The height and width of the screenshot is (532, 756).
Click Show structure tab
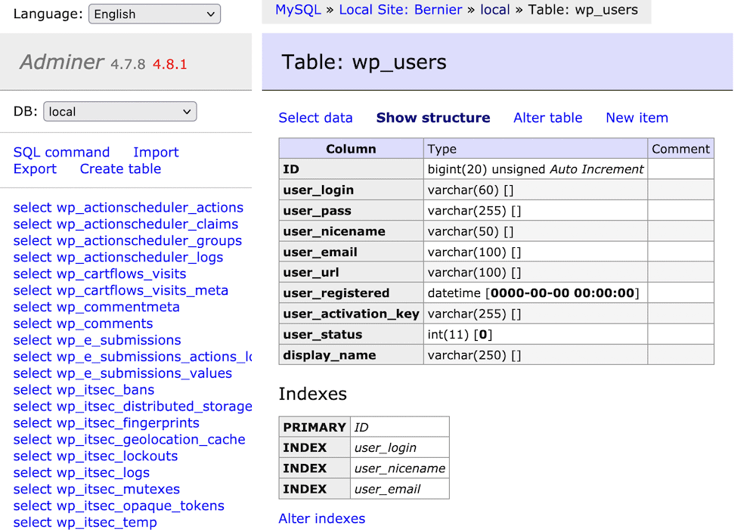click(x=433, y=117)
